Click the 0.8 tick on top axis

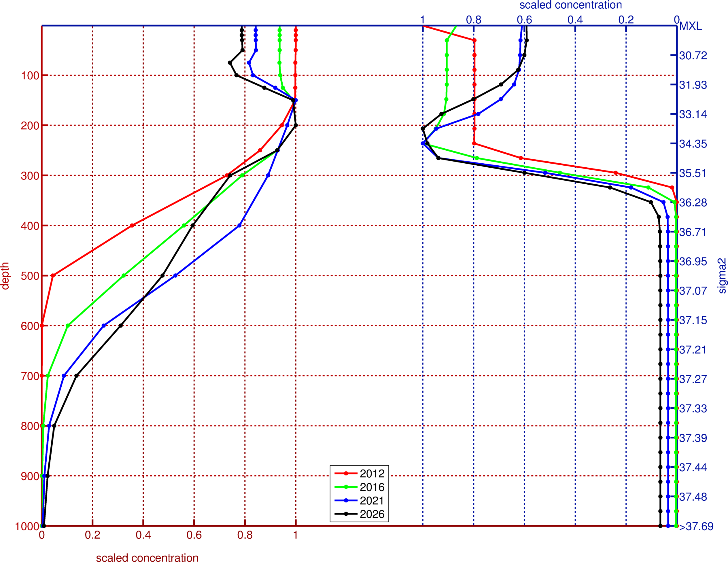[x=473, y=20]
